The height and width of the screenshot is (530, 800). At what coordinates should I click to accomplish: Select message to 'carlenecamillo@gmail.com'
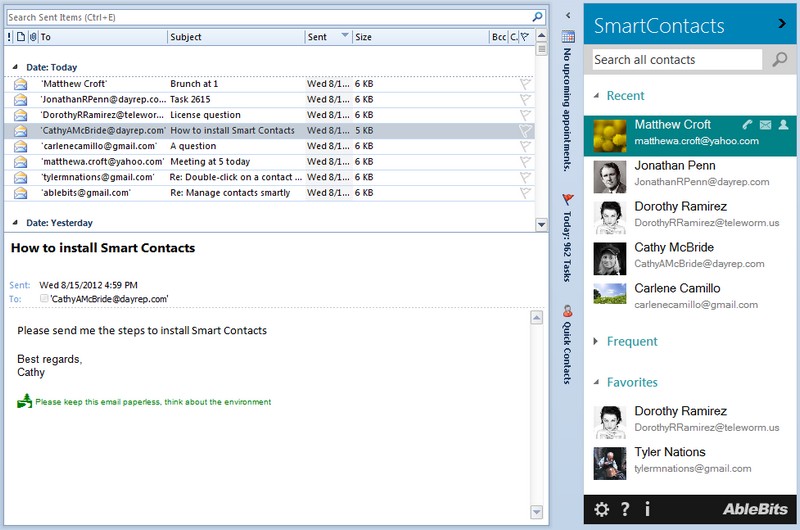pos(269,146)
